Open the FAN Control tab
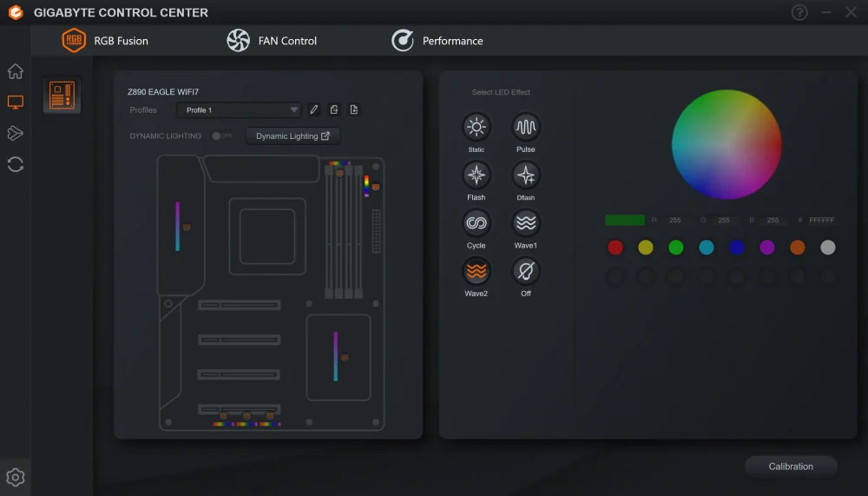The width and height of the screenshot is (868, 496). 272,41
